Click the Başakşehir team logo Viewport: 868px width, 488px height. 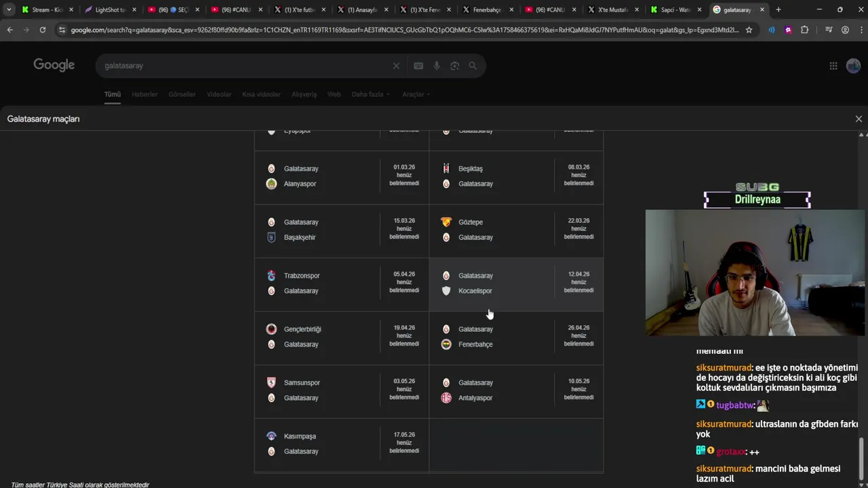pyautogui.click(x=271, y=237)
